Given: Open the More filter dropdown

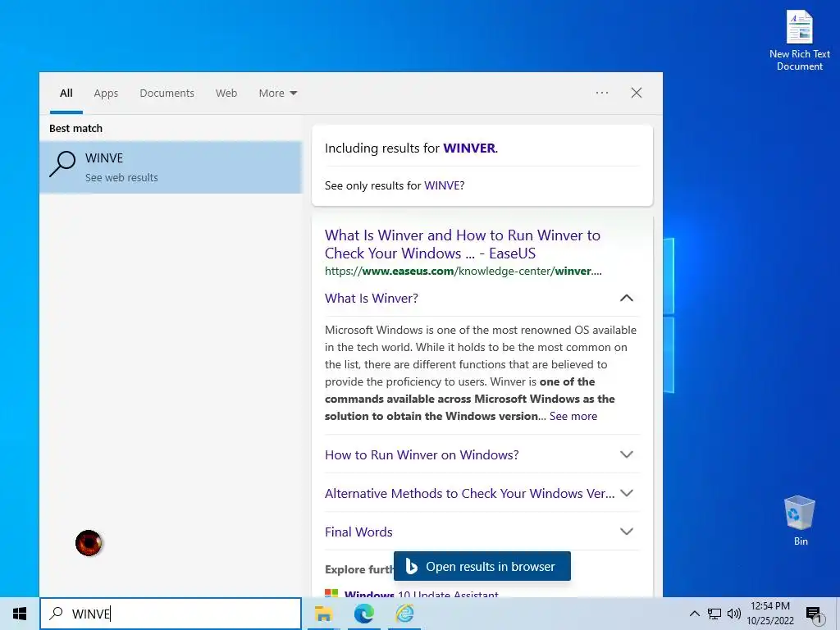Looking at the screenshot, I should click(277, 94).
